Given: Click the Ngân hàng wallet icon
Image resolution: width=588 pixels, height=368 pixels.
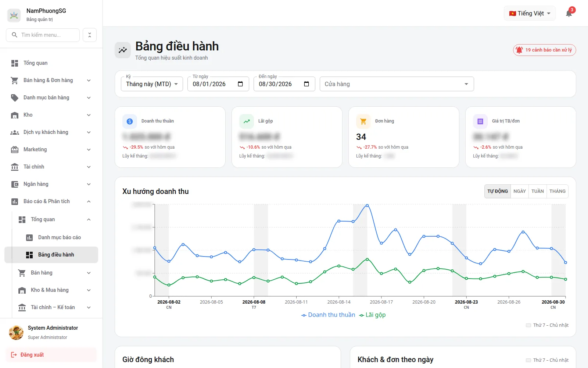Looking at the screenshot, I should 15,184.
